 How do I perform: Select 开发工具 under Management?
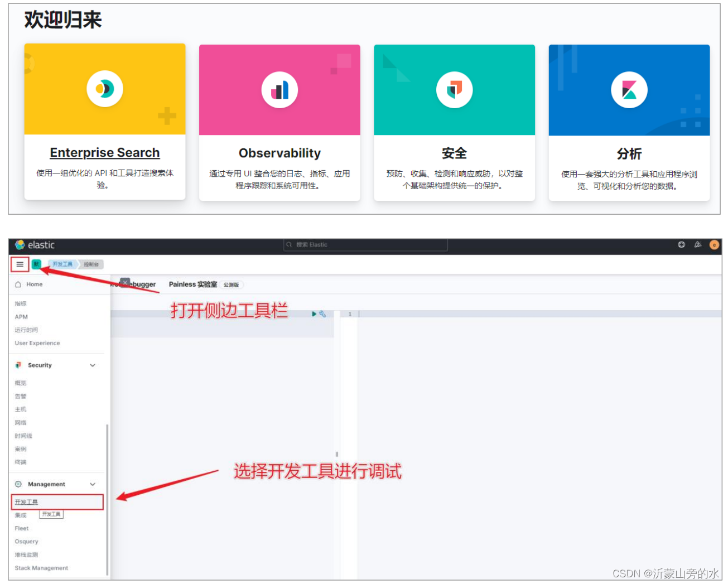pos(26,502)
